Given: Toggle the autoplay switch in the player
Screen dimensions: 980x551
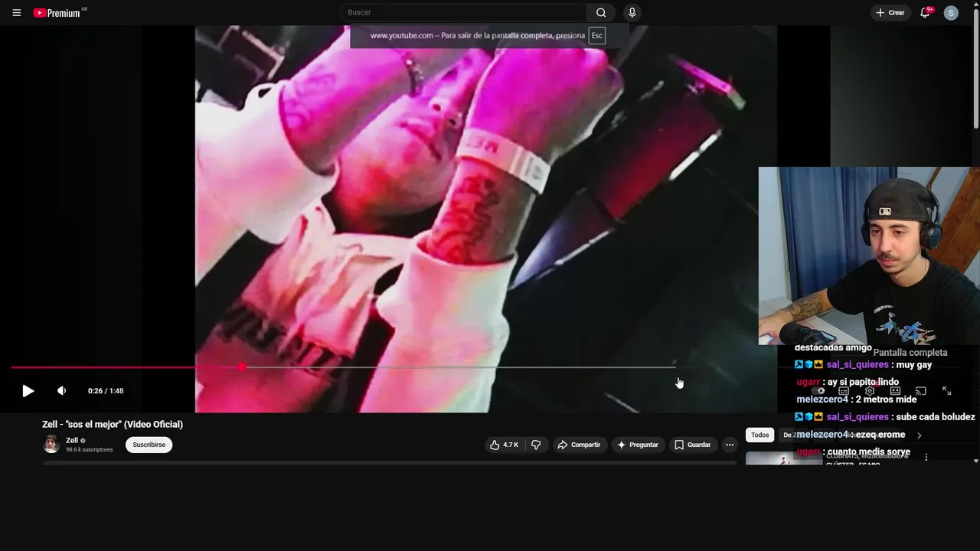Looking at the screenshot, I should point(818,391).
